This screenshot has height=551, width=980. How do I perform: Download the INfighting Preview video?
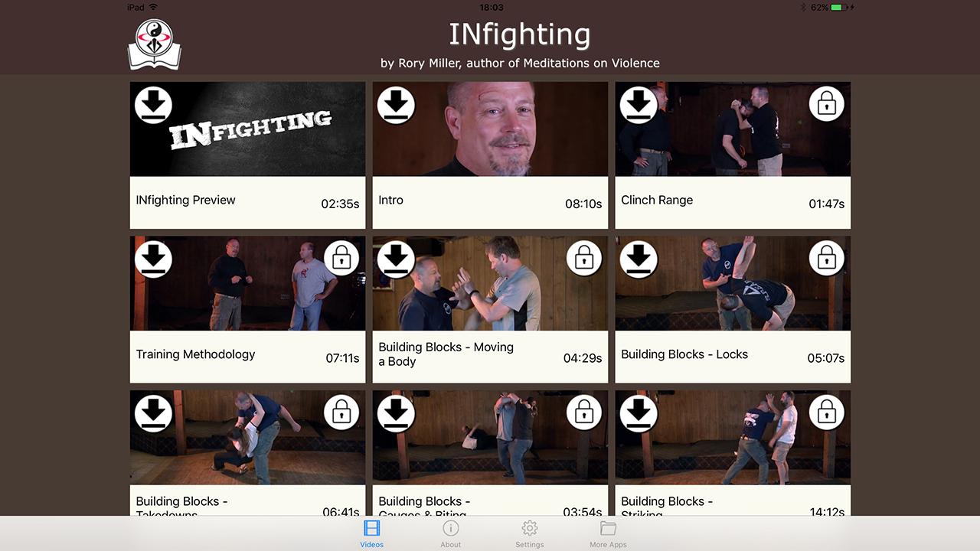[153, 105]
